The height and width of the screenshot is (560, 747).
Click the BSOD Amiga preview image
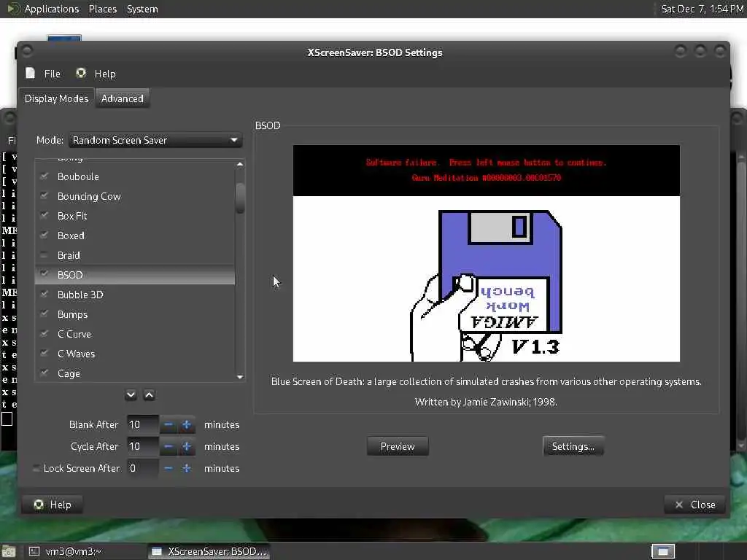coord(487,253)
